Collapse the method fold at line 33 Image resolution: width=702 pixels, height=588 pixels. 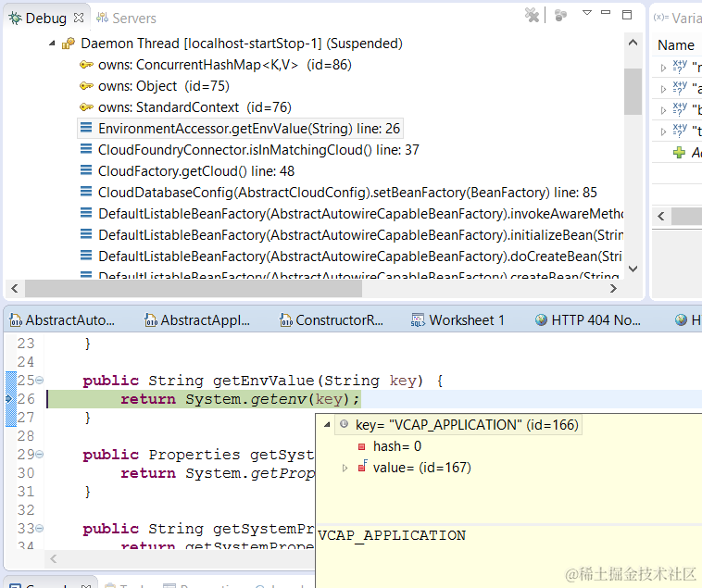coord(40,529)
